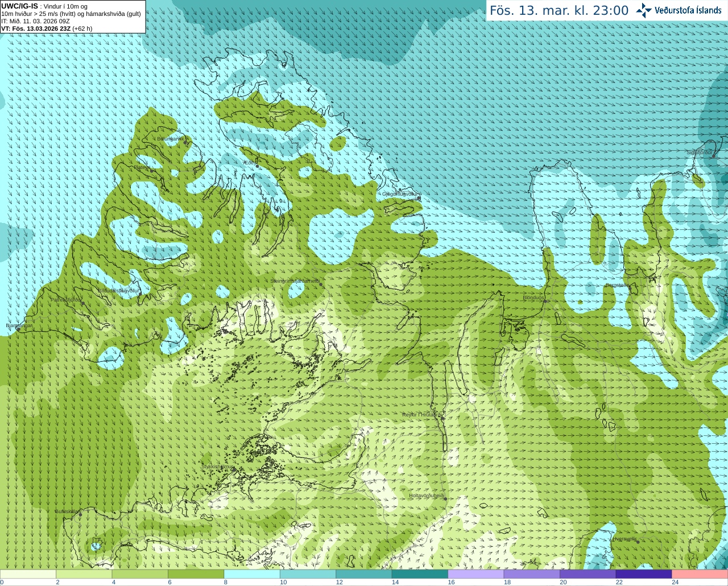Select the Flateyri station label
This screenshot has width=728, height=586.
(x=143, y=167)
